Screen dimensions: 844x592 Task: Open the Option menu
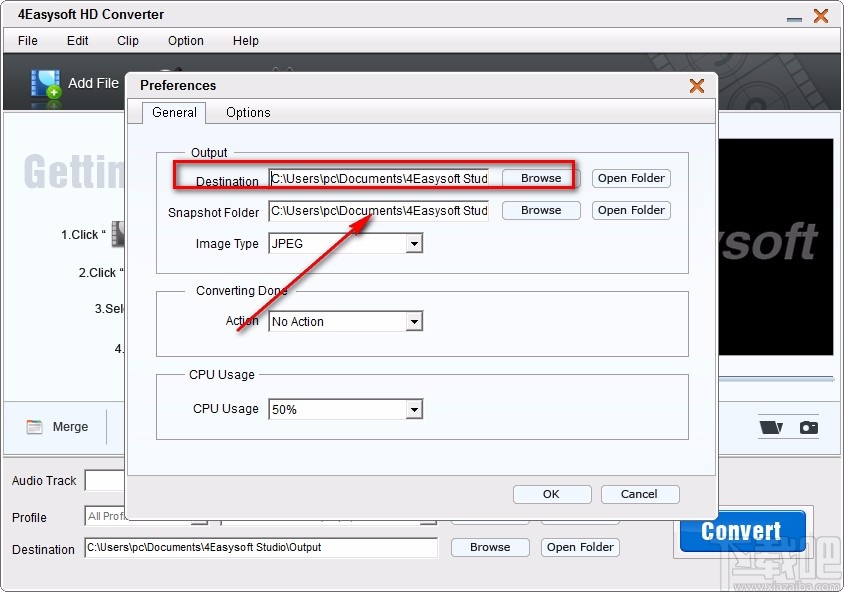pyautogui.click(x=186, y=41)
